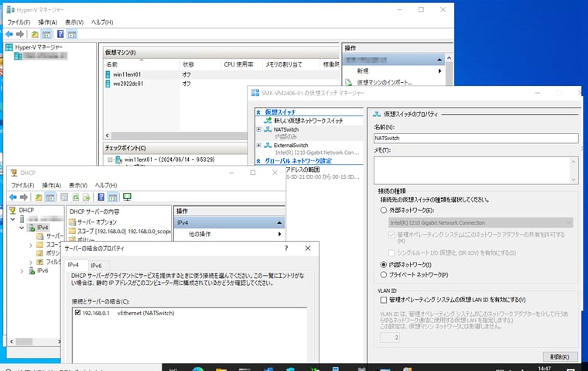588x371 pixels.
Task: Click 仮想マシンのインポート action link
Action: tap(384, 82)
